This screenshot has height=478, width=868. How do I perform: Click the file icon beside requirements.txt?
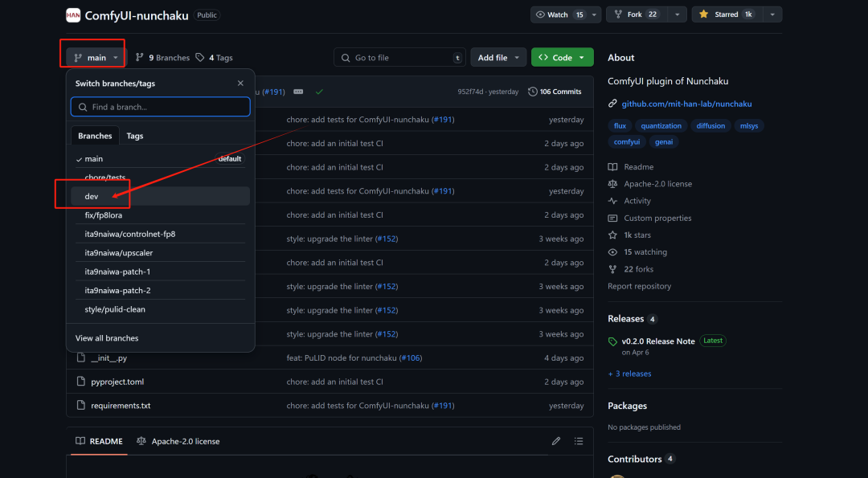(x=81, y=406)
